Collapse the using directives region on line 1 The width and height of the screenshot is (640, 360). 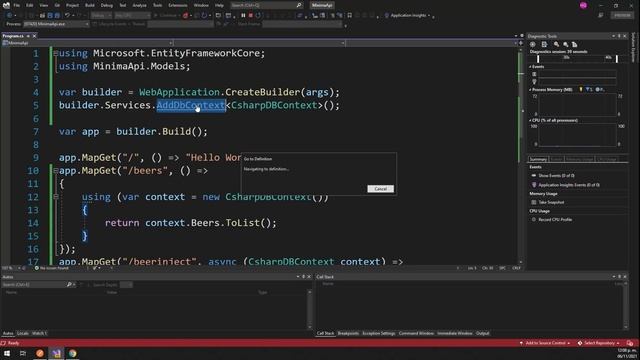(56, 53)
